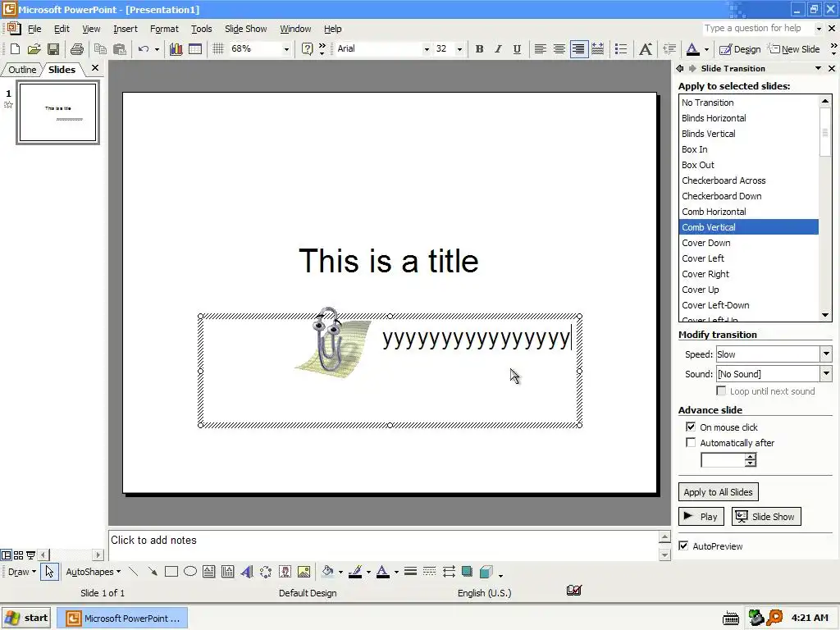Open the font size 32 dropdown
Image resolution: width=840 pixels, height=630 pixels.
(459, 48)
